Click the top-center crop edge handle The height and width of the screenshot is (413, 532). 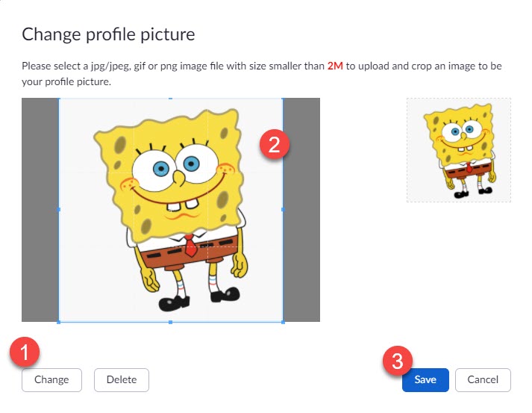(171, 99)
